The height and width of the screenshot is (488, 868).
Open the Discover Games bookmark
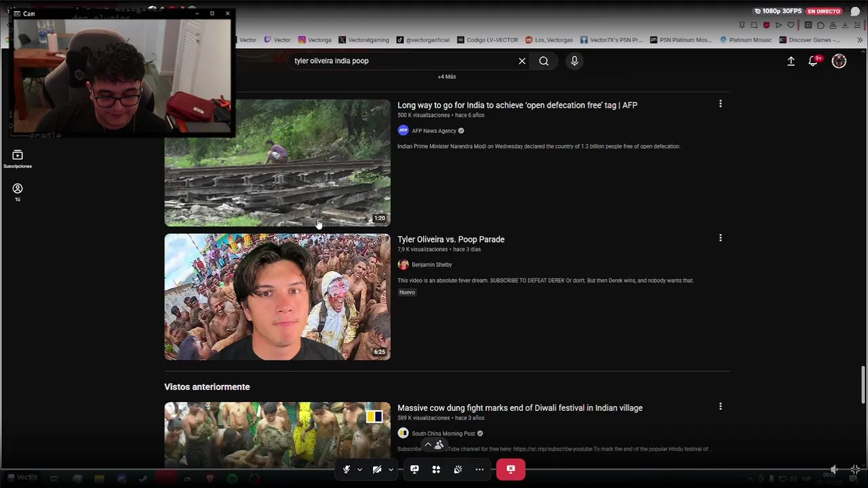tap(809, 40)
